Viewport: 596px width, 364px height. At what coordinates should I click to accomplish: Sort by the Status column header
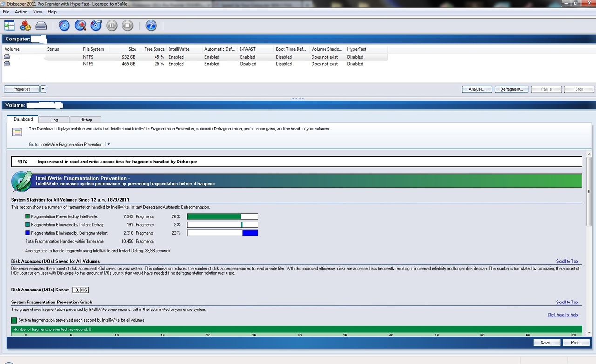(63, 49)
